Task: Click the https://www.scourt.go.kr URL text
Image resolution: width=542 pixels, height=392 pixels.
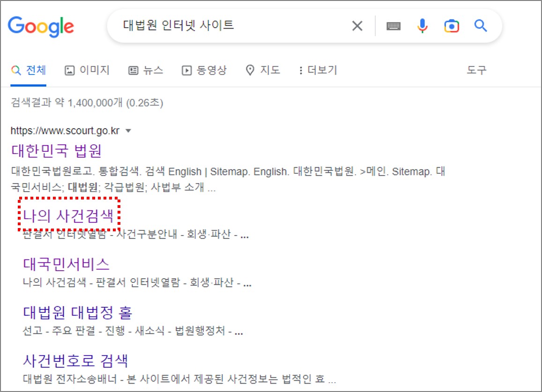Action: click(65, 131)
